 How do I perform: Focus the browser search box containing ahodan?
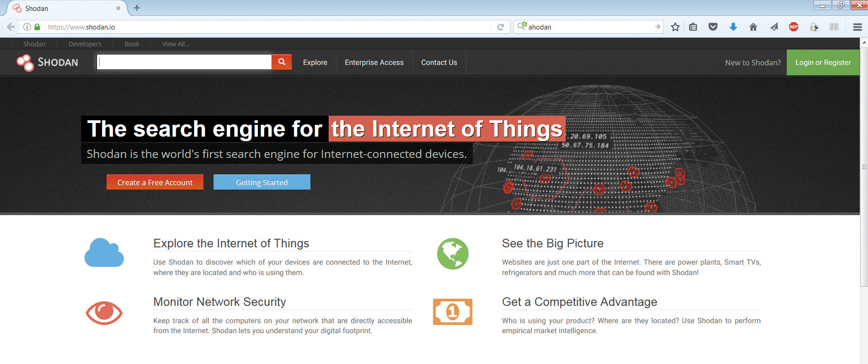(x=589, y=27)
